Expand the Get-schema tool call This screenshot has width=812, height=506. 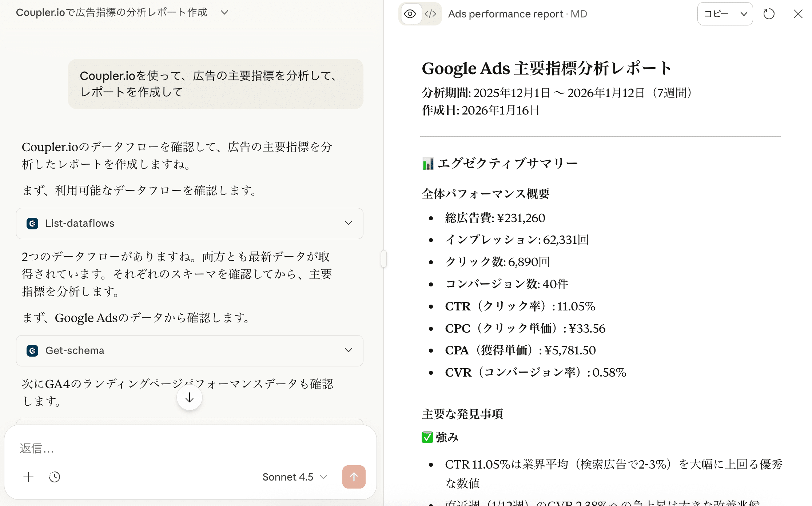point(190,350)
